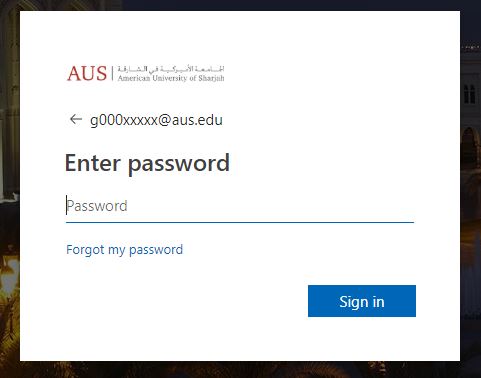The width and height of the screenshot is (481, 378).
Task: Click the red AUS logo letters
Action: (x=87, y=73)
